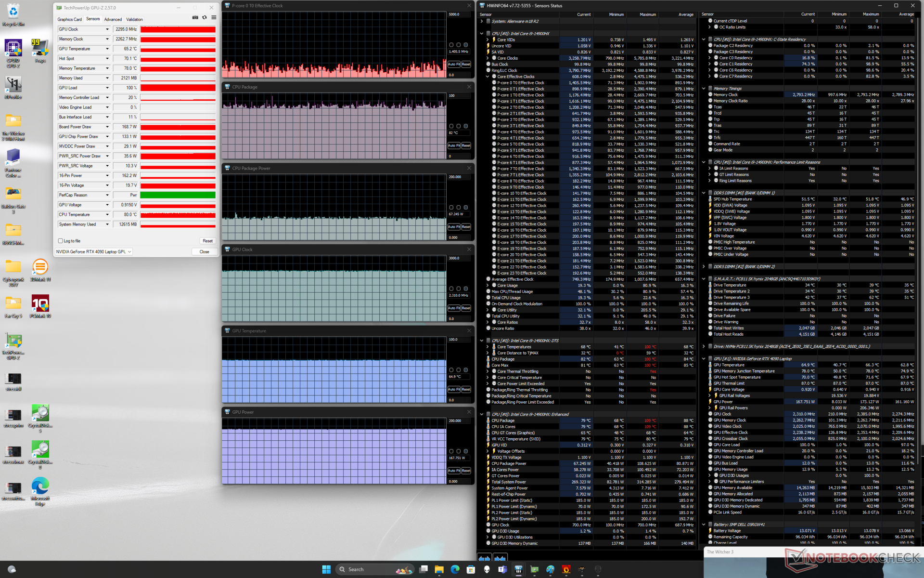
Task: Switch to the Advanced tab in GPU-Z
Action: coord(113,19)
